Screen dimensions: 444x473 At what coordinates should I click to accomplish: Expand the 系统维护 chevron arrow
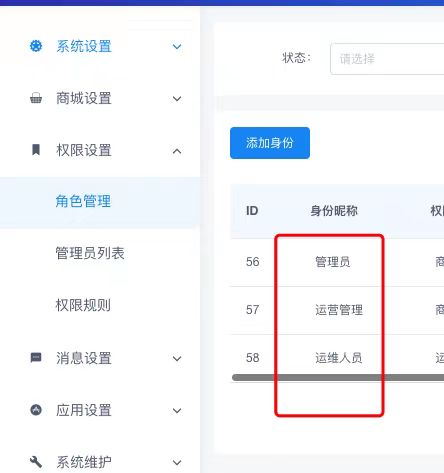177,463
